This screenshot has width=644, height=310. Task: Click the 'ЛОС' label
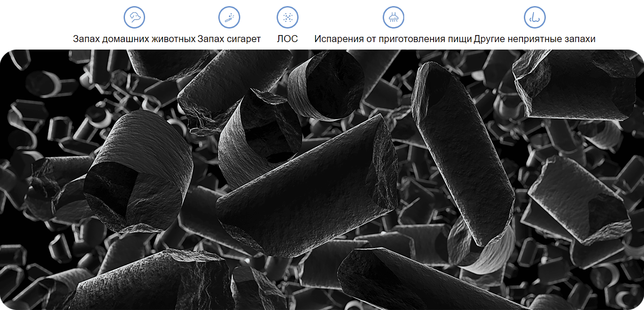pos(288,39)
